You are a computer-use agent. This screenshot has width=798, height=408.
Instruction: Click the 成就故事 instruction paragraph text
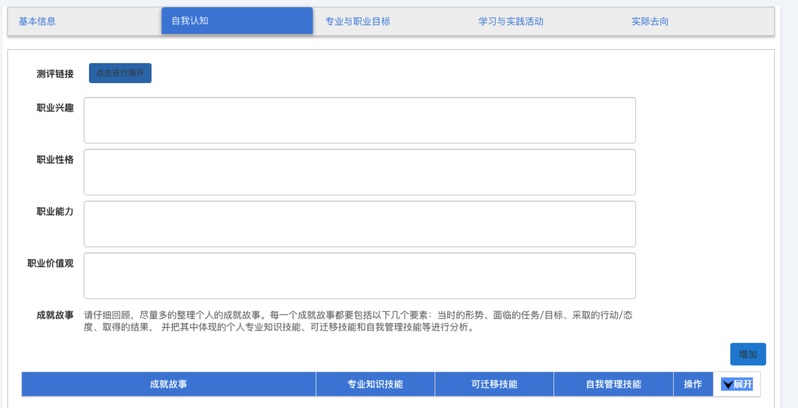(x=358, y=320)
